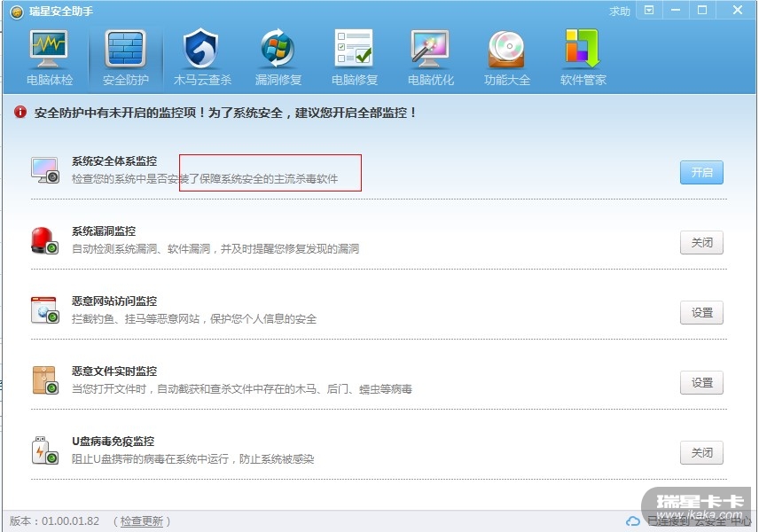Switch to the 漏洞修复 tab label
The height and width of the screenshot is (532, 759).
tap(278, 80)
